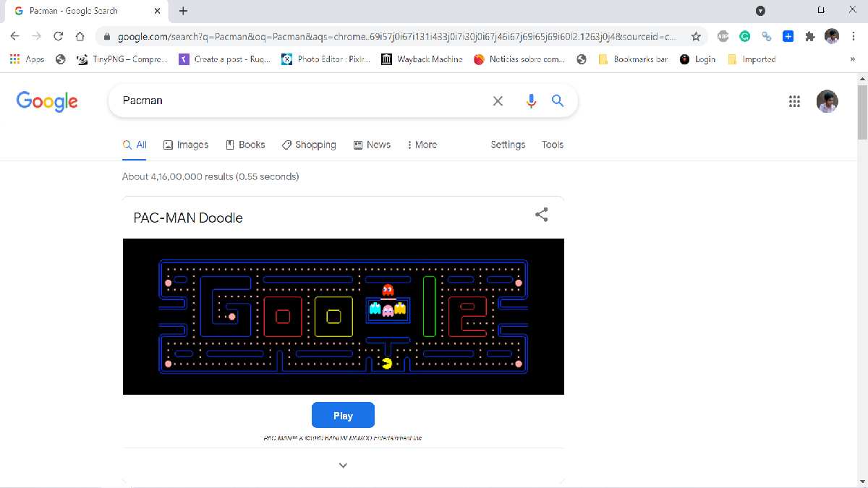Click the PAC-MAN Doodle title
868x488 pixels.
(188, 218)
